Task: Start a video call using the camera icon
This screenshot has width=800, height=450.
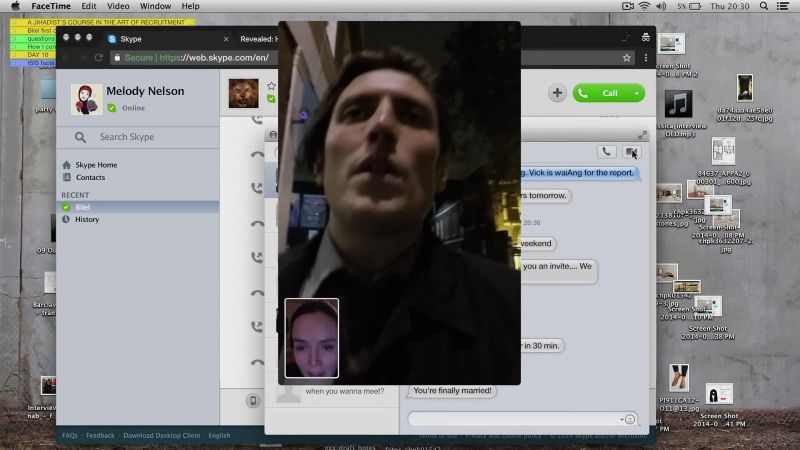Action: (632, 152)
